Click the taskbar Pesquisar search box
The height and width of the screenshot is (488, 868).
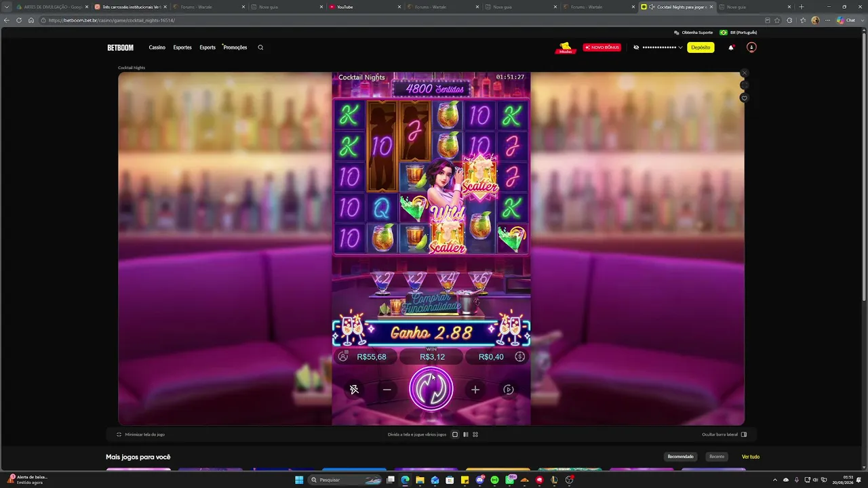pyautogui.click(x=346, y=480)
